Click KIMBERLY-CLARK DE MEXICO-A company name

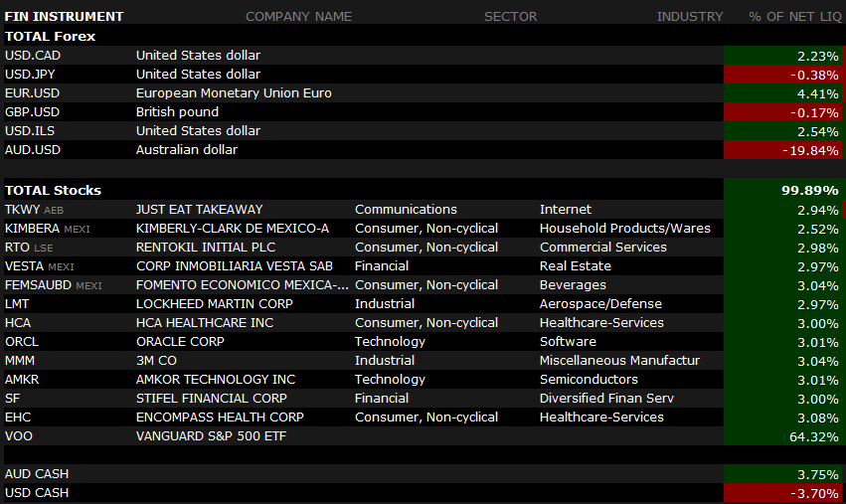coord(233,229)
